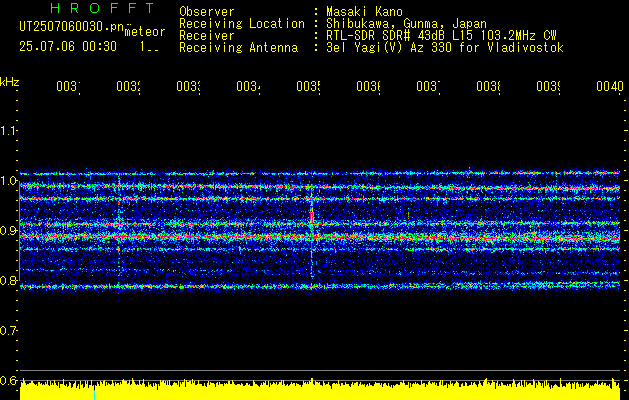Click the 0.7 kHz frequency axis label
Viewport: 629px width, 400px height.
click(8, 331)
